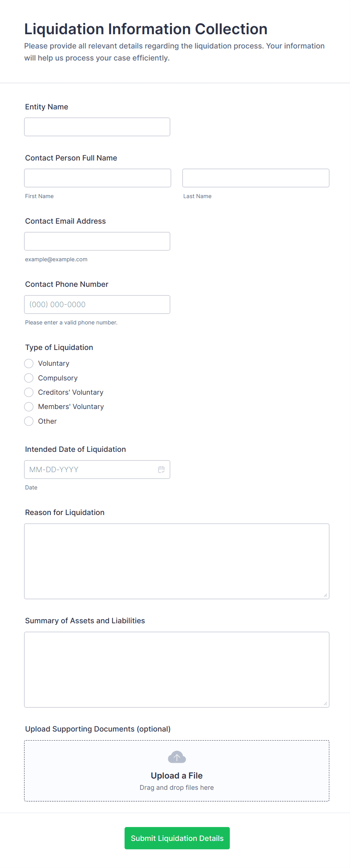Choose Creditors' Voluntary as liquidation type
Screen dimensions: 350x868
29,392
